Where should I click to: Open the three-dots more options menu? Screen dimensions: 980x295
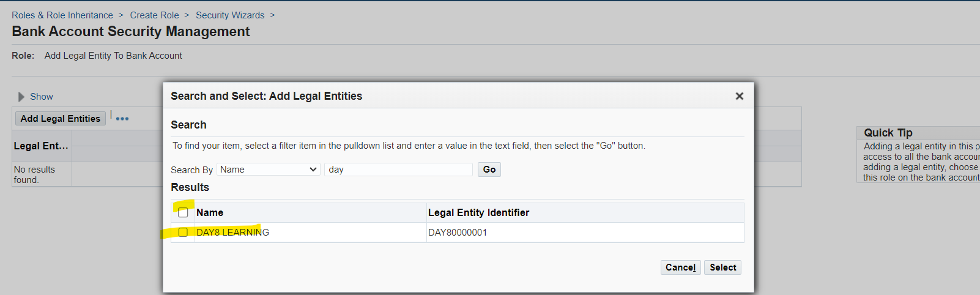pyautogui.click(x=122, y=119)
